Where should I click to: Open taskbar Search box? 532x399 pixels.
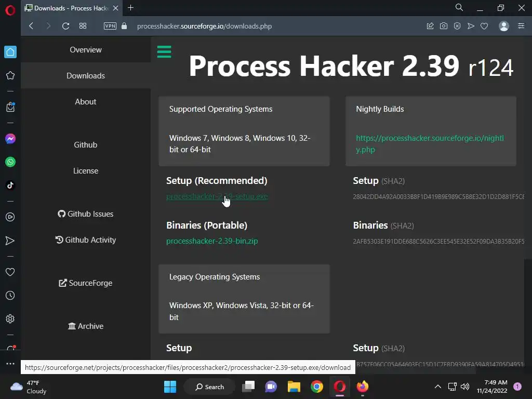pos(210,387)
